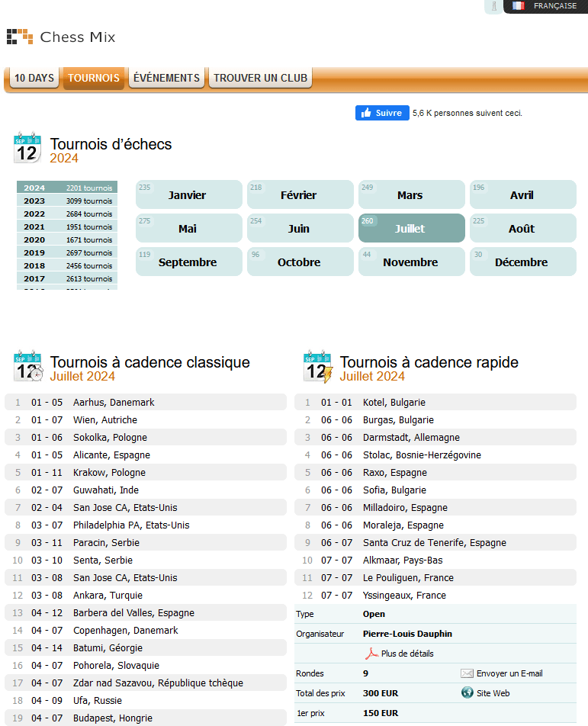Click the PDF icon for Plus de détails
This screenshot has height=726, width=588.
click(371, 654)
